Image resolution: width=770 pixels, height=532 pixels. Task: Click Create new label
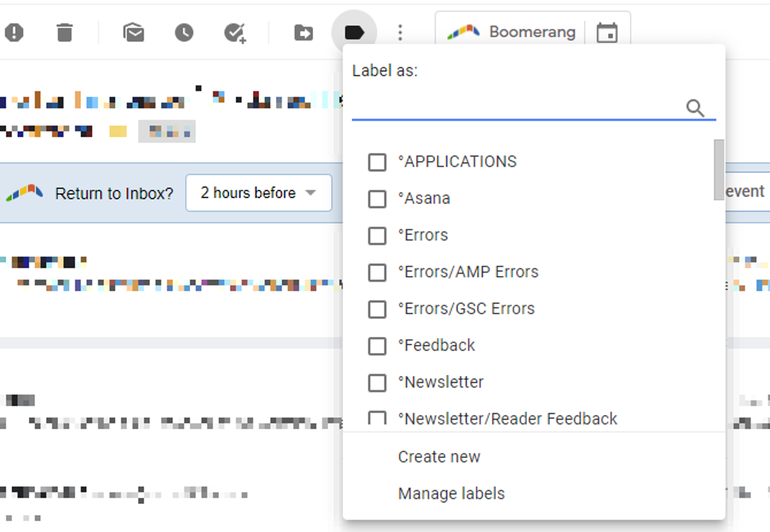click(x=439, y=456)
